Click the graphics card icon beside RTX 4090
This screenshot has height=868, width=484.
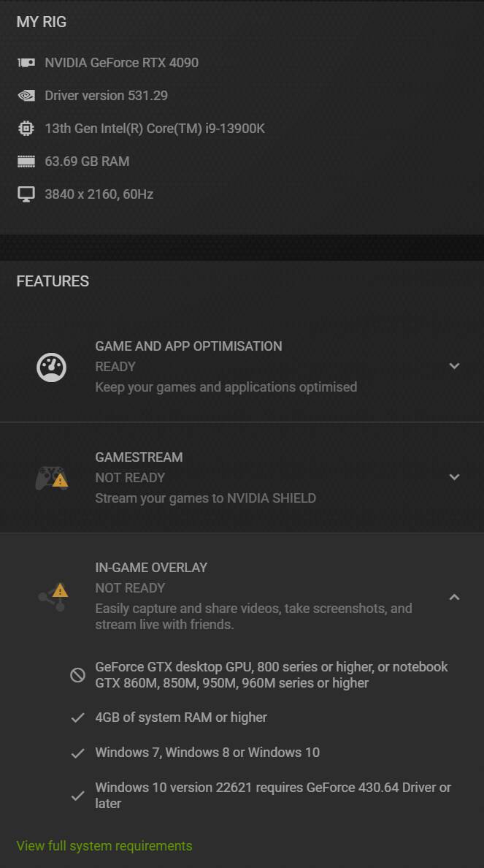pos(26,63)
